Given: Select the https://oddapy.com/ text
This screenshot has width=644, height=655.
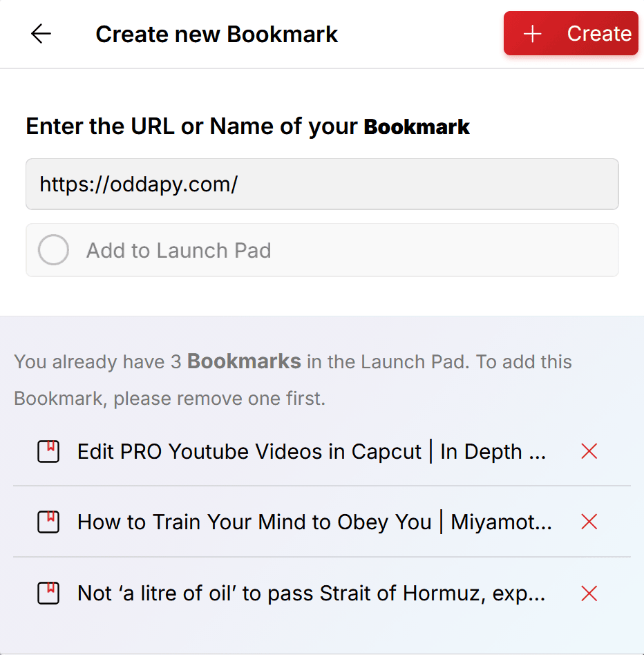Looking at the screenshot, I should pos(139,184).
